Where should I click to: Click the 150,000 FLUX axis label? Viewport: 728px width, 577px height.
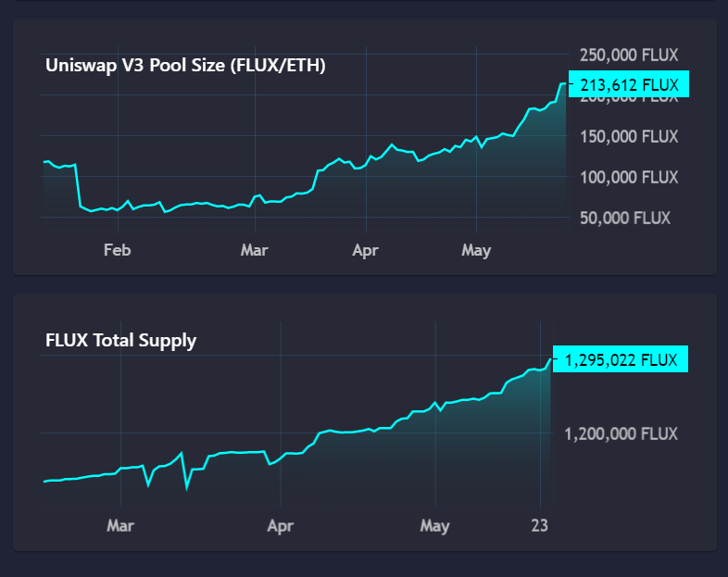pyautogui.click(x=629, y=136)
